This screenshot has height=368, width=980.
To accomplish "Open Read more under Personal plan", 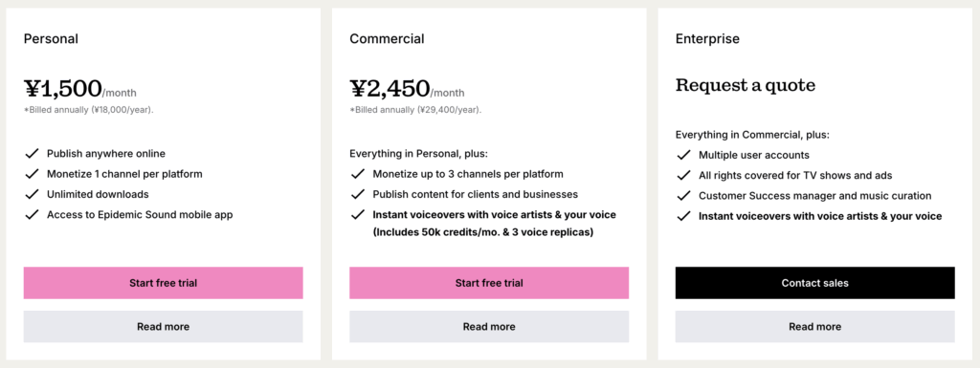I will (163, 327).
